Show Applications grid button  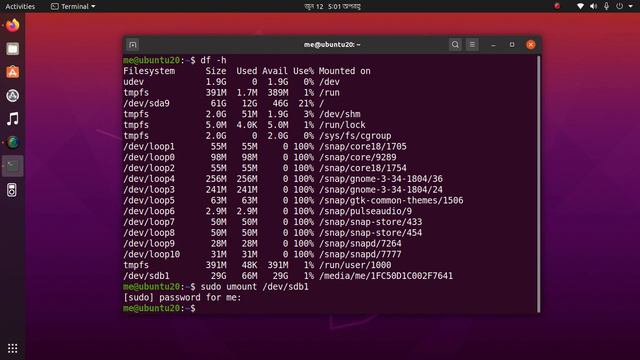coord(13,348)
